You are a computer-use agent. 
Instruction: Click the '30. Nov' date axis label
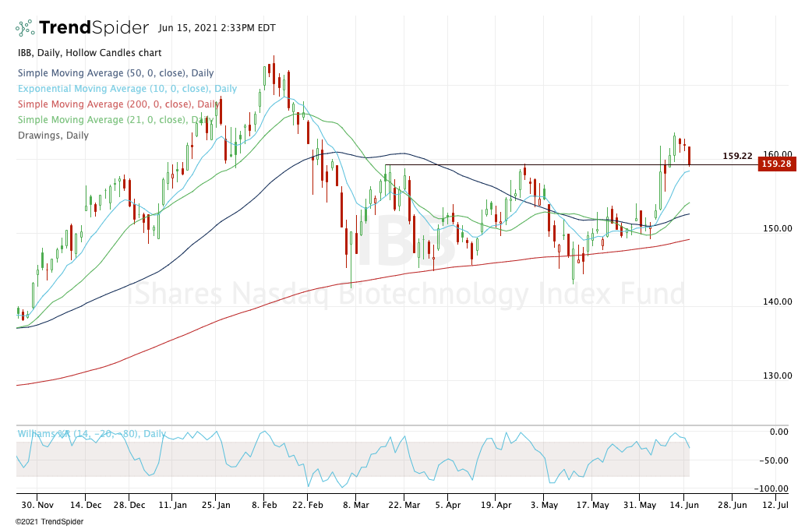click(x=38, y=505)
